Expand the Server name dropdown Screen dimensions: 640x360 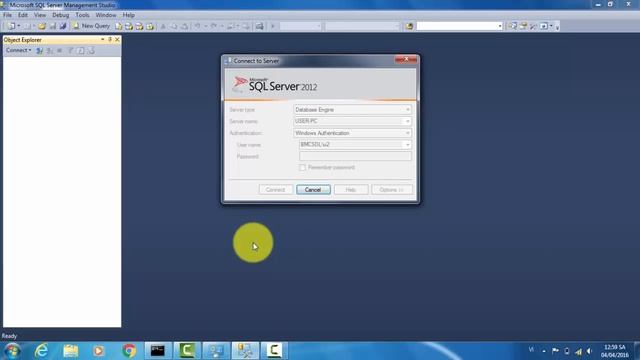pyautogui.click(x=407, y=121)
